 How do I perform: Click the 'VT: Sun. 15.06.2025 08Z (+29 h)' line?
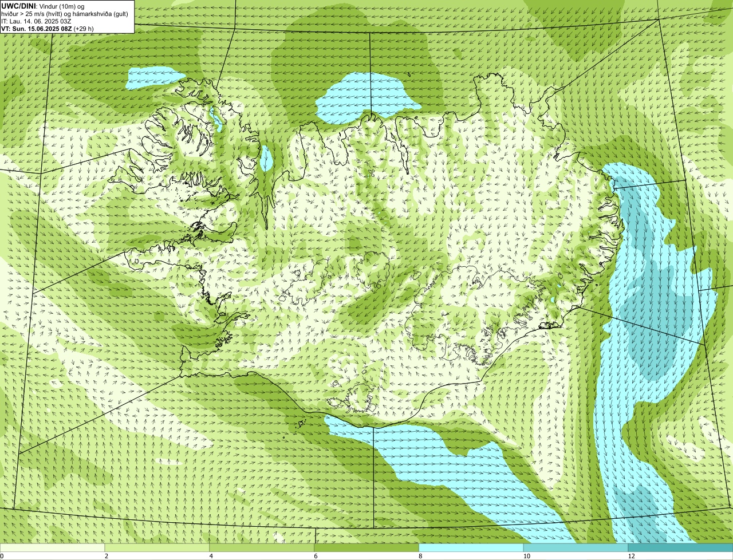click(x=48, y=28)
